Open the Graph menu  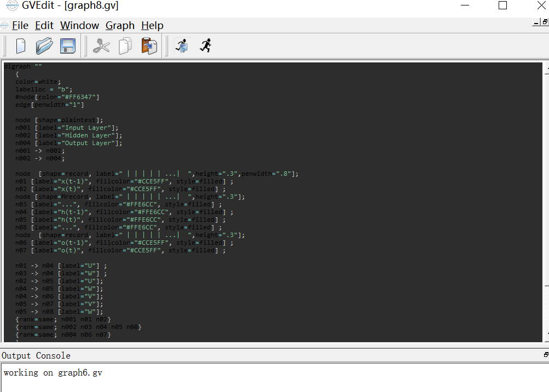(120, 26)
